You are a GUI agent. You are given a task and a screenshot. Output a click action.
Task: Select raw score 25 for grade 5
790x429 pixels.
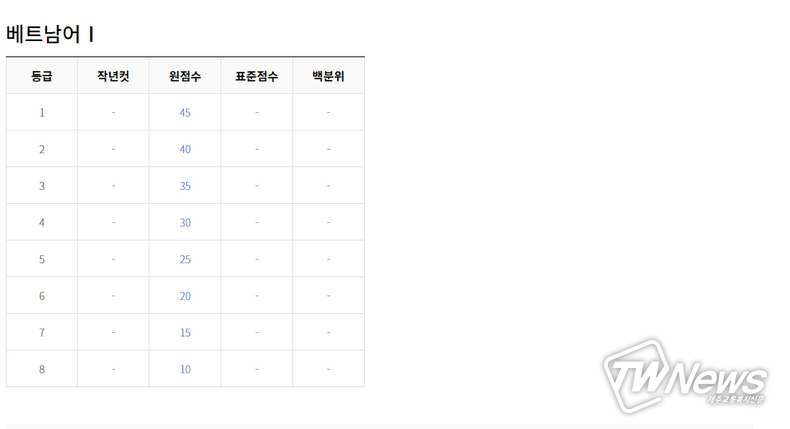pos(185,259)
